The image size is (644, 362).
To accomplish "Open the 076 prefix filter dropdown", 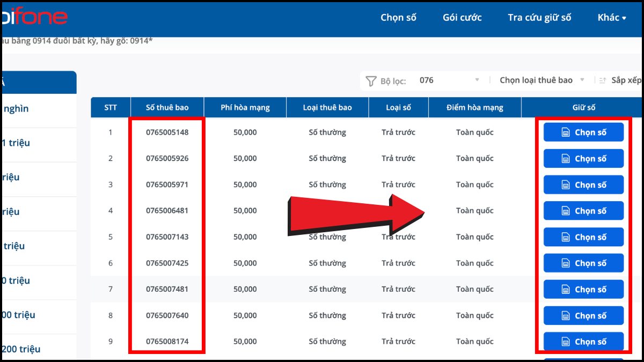I will click(x=450, y=80).
